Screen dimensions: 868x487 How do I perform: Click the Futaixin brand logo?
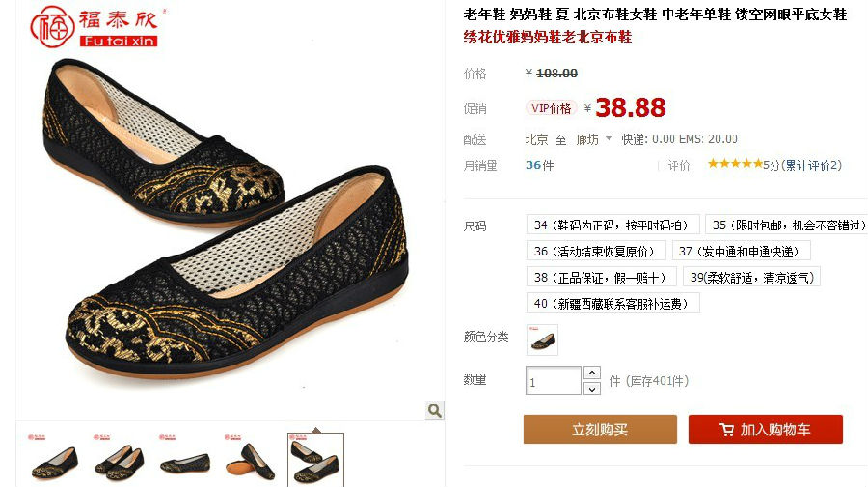click(x=95, y=27)
